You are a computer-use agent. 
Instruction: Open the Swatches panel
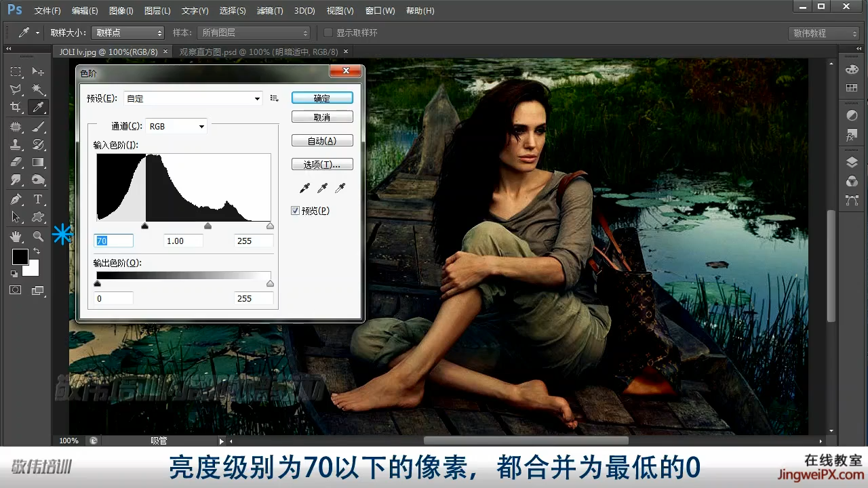[852, 88]
